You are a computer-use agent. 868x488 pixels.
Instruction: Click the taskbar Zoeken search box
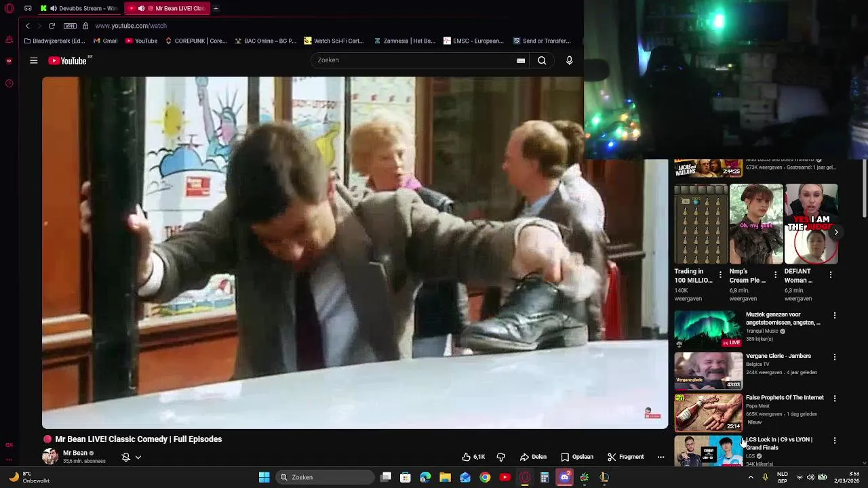[x=325, y=477]
